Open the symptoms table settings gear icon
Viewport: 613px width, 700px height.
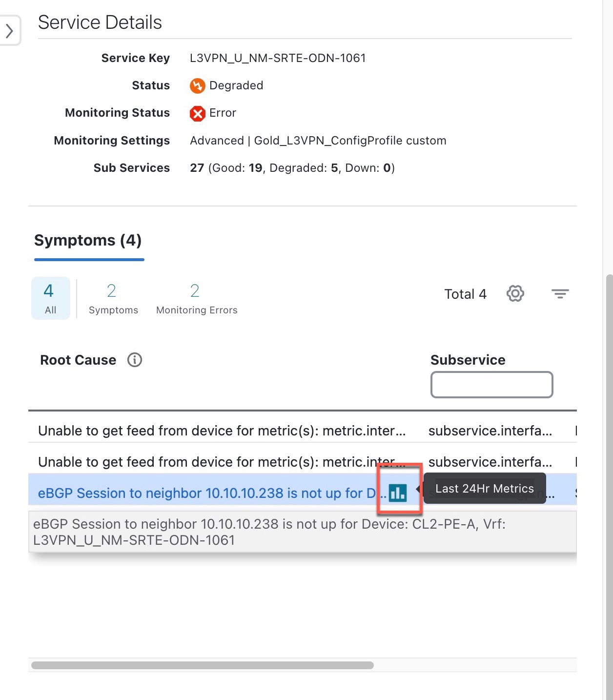515,293
